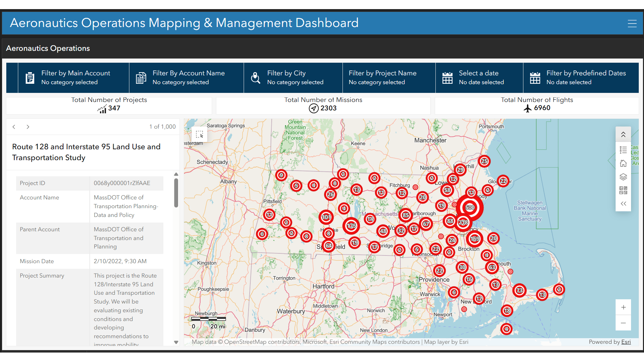Select the 175 cluster marker

[351, 226]
